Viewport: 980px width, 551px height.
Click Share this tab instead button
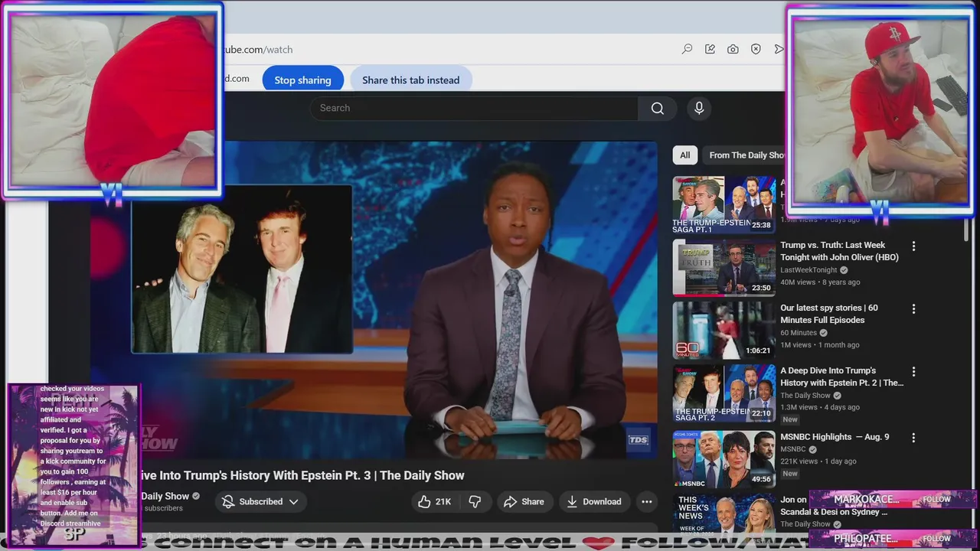pos(410,80)
